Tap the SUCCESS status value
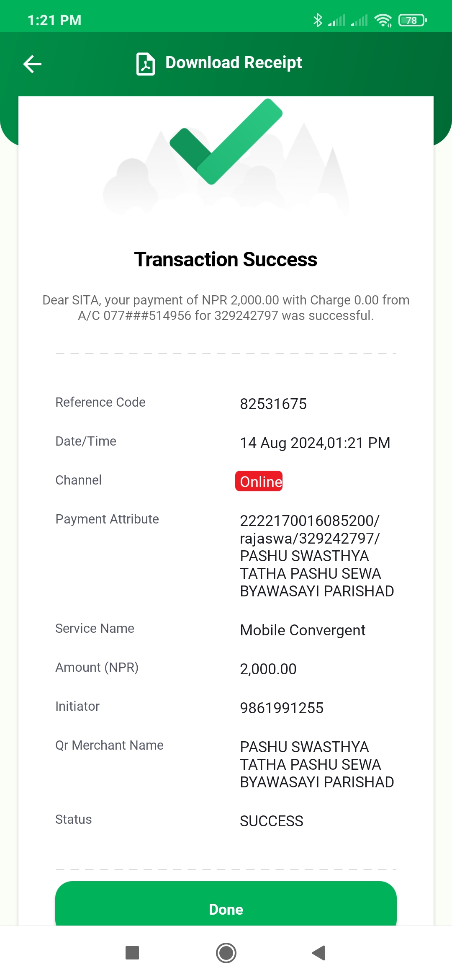The width and height of the screenshot is (452, 980). 272,821
